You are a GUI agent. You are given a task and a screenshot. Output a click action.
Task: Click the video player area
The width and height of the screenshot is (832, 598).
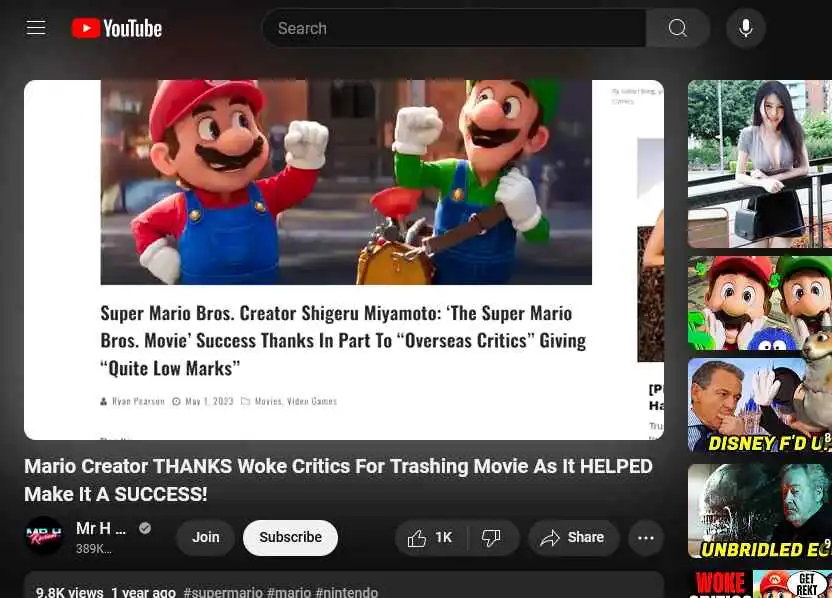point(344,259)
